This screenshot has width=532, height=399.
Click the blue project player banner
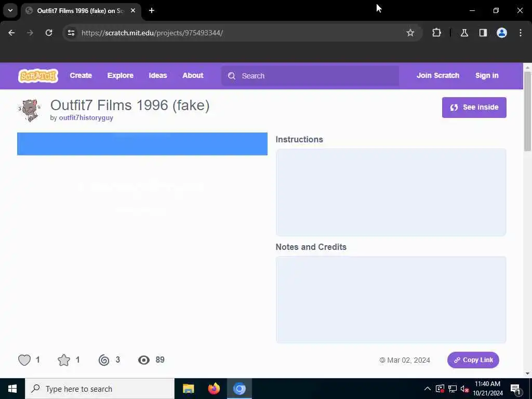pos(142,144)
